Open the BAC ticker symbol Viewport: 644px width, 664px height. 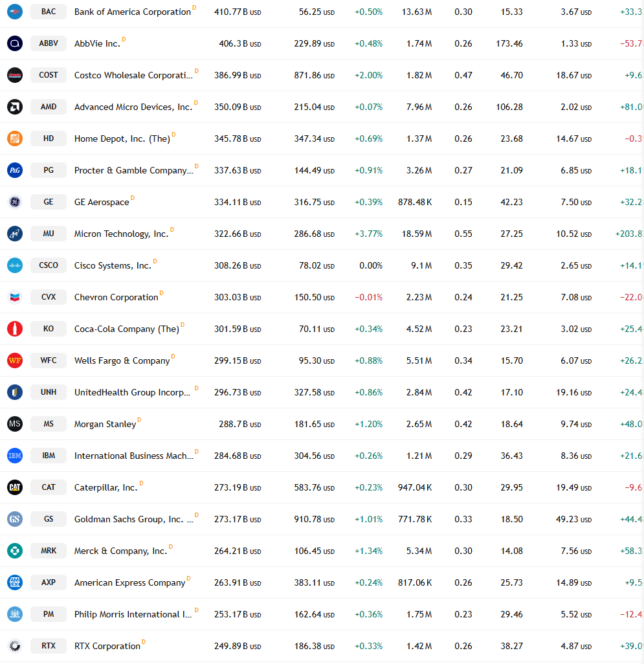[49, 12]
